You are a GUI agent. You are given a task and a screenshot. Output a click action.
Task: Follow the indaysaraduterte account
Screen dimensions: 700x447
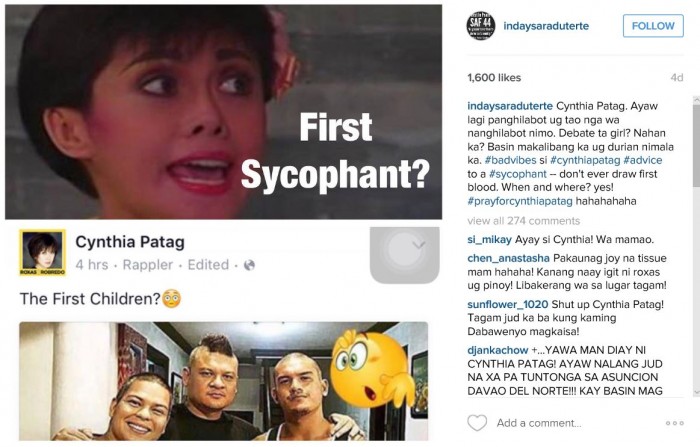pyautogui.click(x=653, y=26)
